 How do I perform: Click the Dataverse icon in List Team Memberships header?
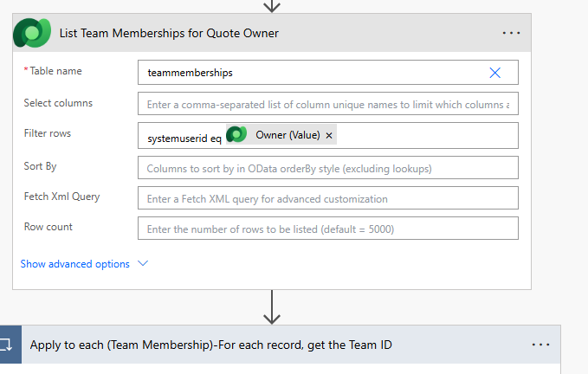click(31, 34)
